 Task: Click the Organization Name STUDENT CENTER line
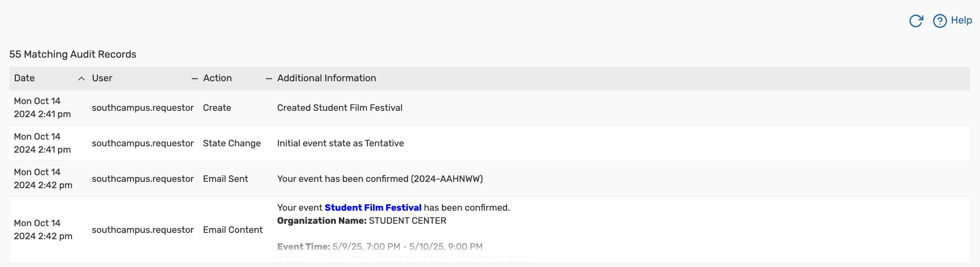coord(362,221)
